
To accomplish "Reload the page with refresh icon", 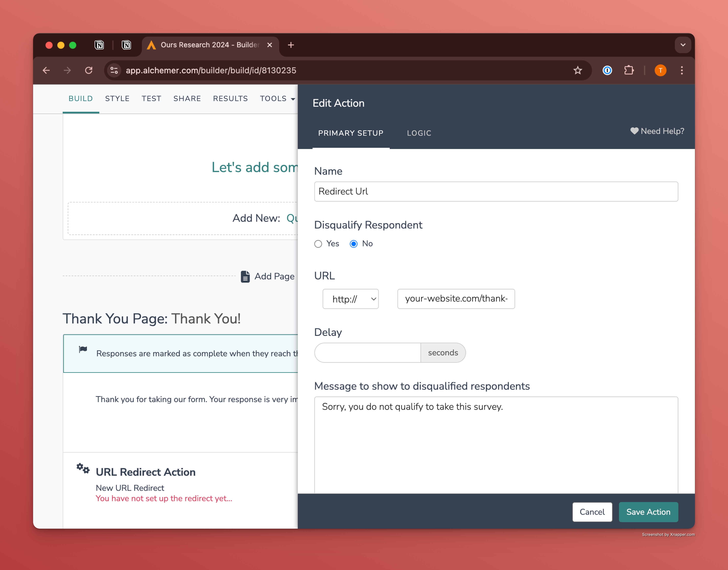I will [x=89, y=70].
